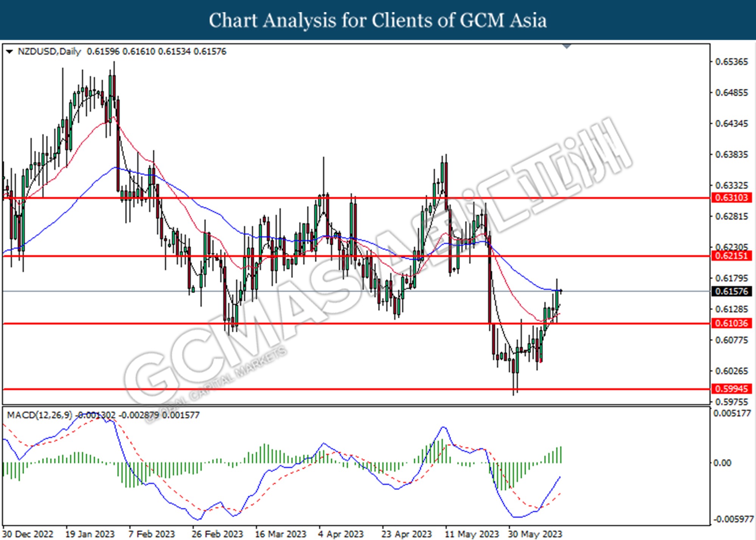Click the 0.59755 price axis value

click(731, 402)
